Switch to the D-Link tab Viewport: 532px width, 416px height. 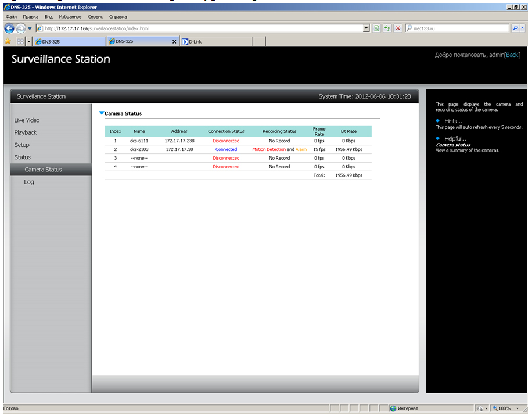[215, 42]
